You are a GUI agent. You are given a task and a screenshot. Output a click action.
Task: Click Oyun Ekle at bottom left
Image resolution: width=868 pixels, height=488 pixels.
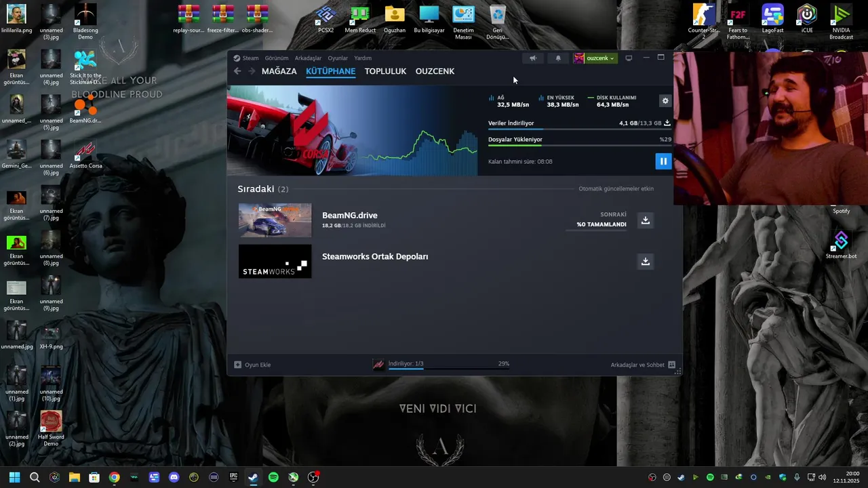(x=252, y=365)
